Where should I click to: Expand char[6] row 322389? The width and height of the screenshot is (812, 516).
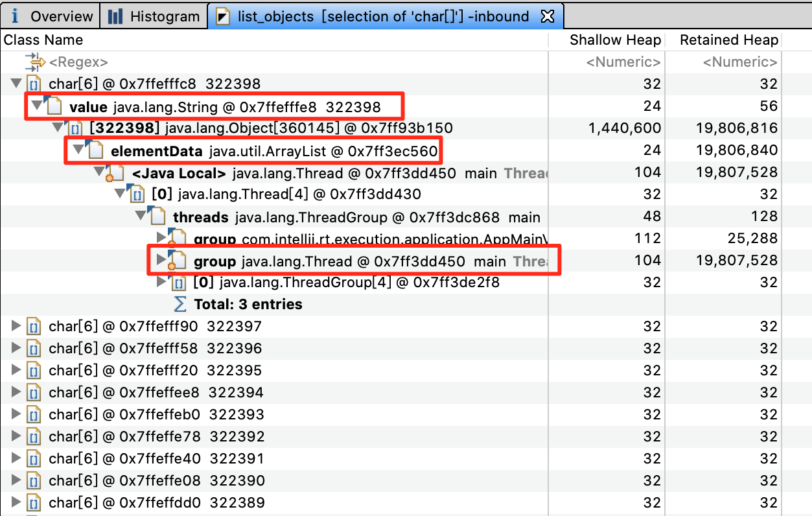(16, 502)
